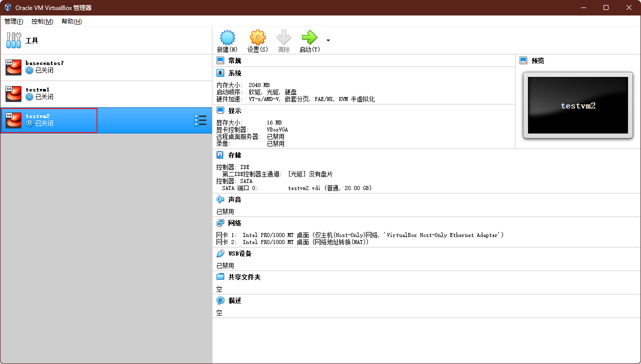Click the 系统 section chip icon
The width and height of the screenshot is (641, 364).
(x=220, y=73)
